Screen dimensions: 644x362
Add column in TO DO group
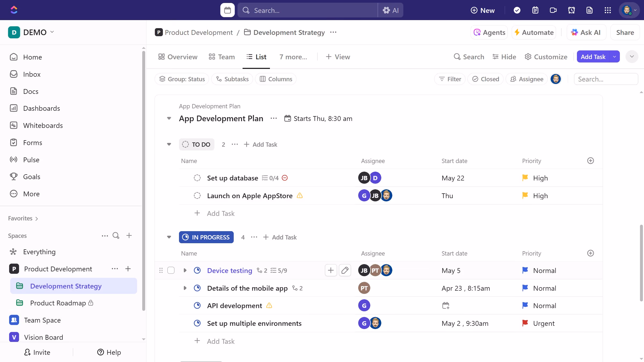pyautogui.click(x=591, y=161)
